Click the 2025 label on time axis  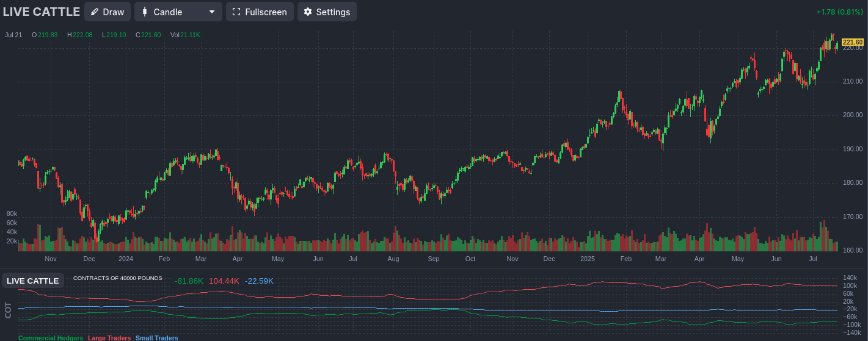coord(588,259)
